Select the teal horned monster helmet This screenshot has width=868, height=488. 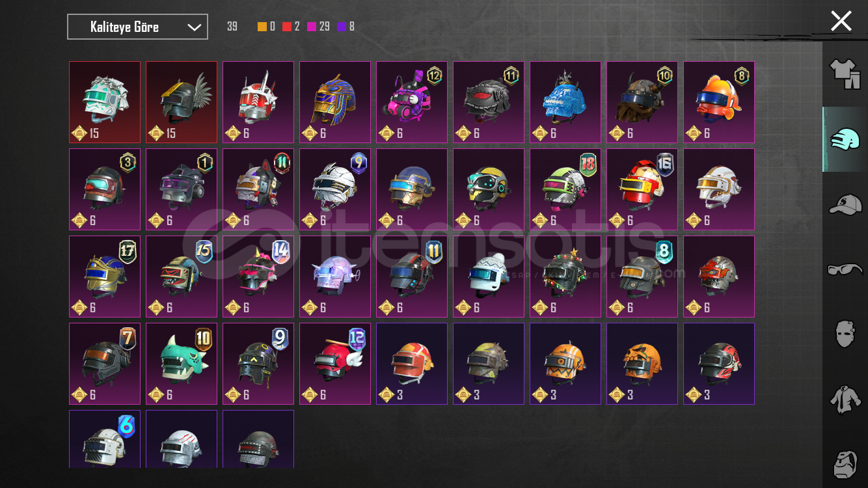(x=182, y=364)
